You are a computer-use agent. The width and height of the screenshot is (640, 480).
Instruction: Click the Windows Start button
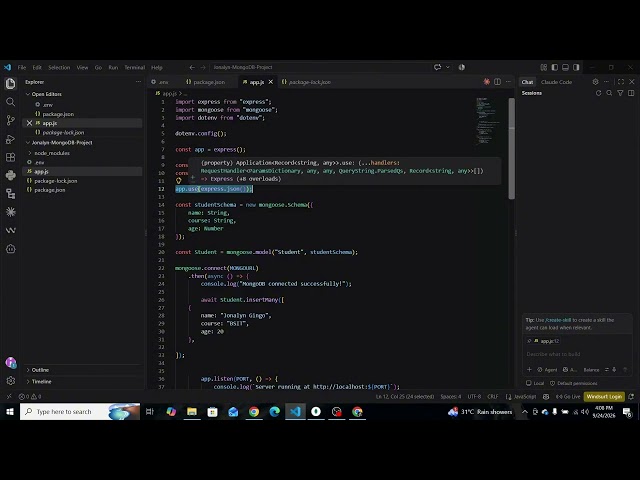[x=9, y=412]
